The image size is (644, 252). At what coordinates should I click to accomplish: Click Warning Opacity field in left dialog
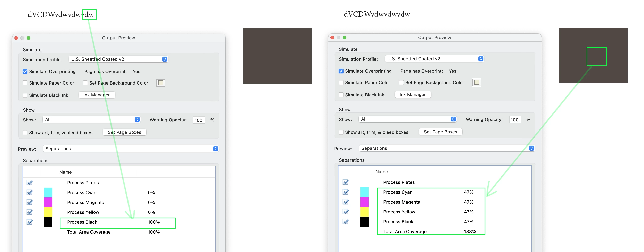coord(199,120)
